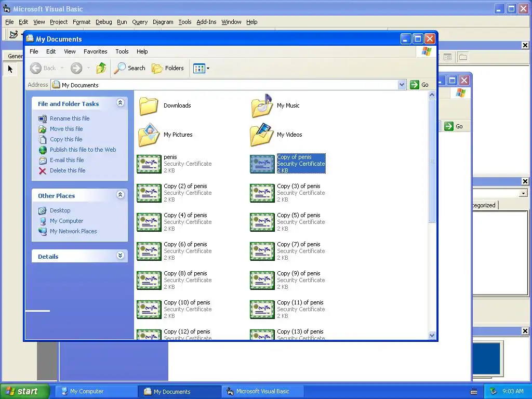The image size is (532, 399).
Task: Toggle the Folders pane button
Action: (168, 68)
